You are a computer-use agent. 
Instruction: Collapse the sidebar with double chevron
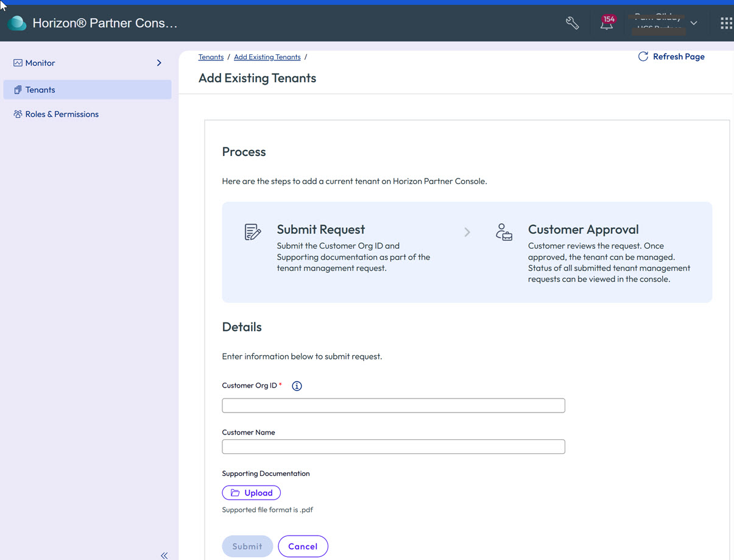tap(164, 555)
